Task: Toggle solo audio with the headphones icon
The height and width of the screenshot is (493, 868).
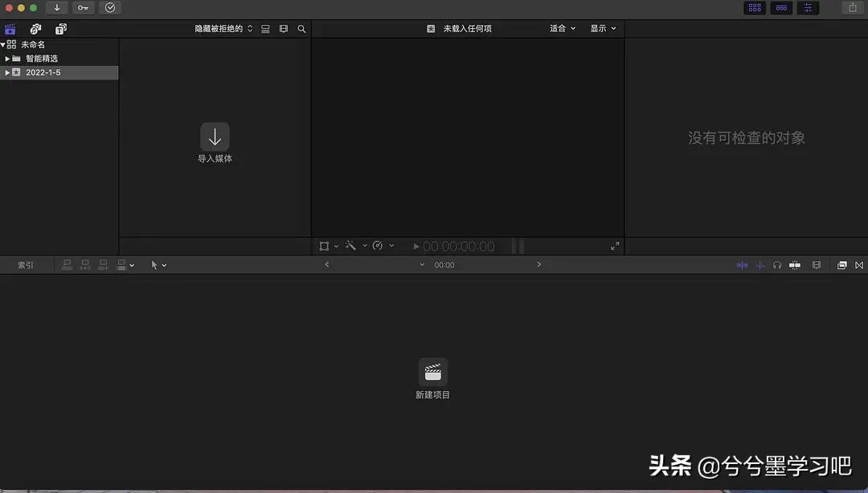Action: [x=777, y=265]
